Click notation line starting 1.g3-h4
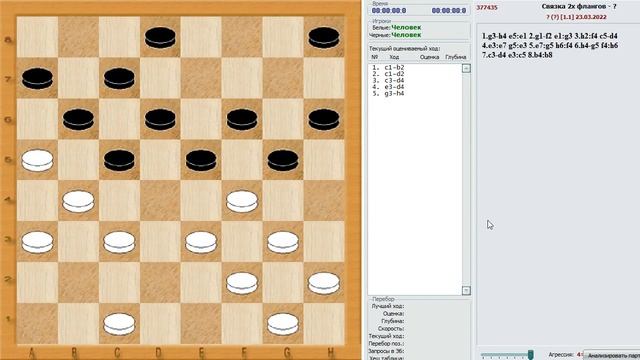 click(x=549, y=36)
